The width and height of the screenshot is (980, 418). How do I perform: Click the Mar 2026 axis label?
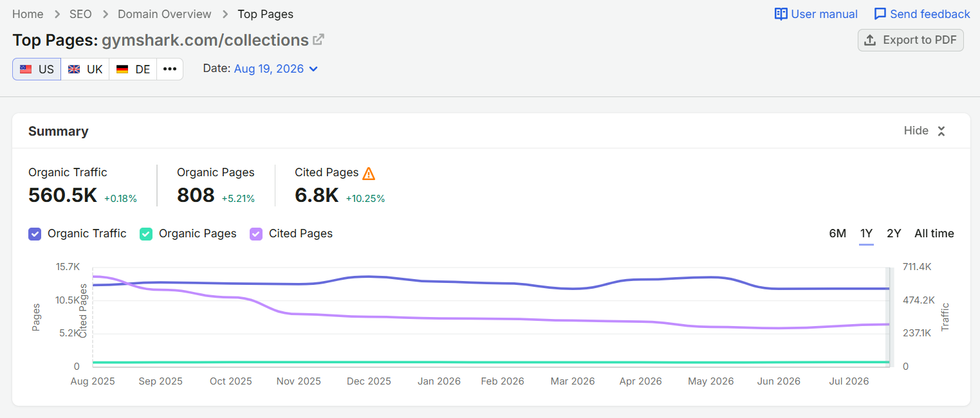[573, 381]
